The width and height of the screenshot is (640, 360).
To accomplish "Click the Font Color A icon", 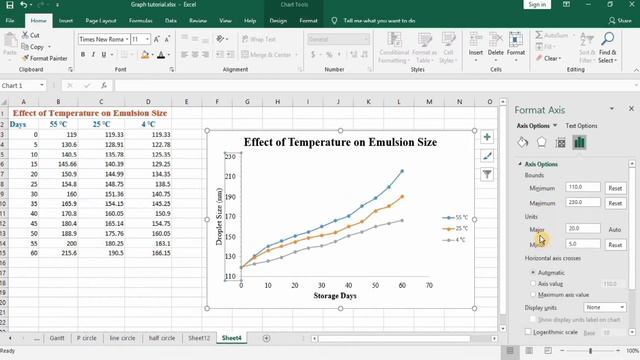I will point(161,54).
